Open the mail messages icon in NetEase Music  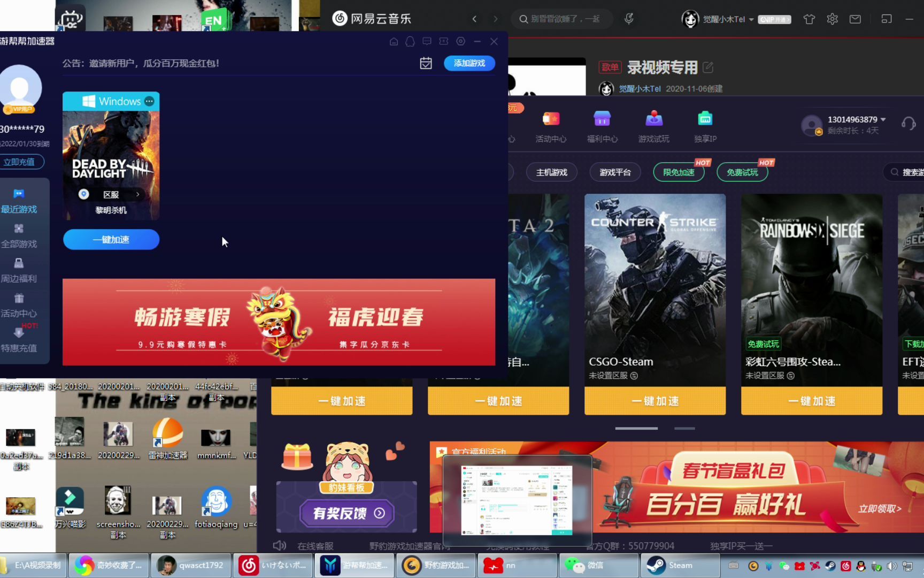[855, 19]
